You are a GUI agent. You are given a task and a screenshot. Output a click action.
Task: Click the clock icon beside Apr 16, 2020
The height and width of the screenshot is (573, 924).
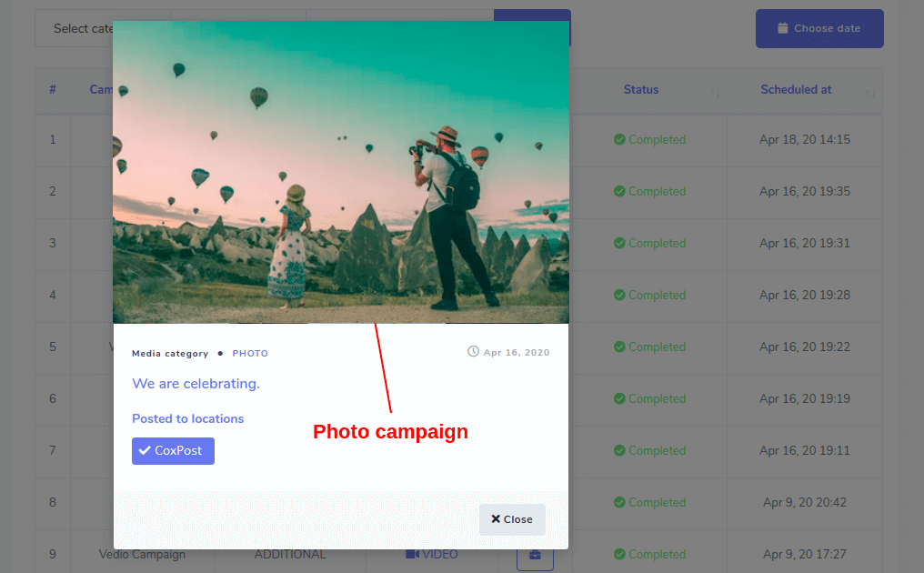473,352
